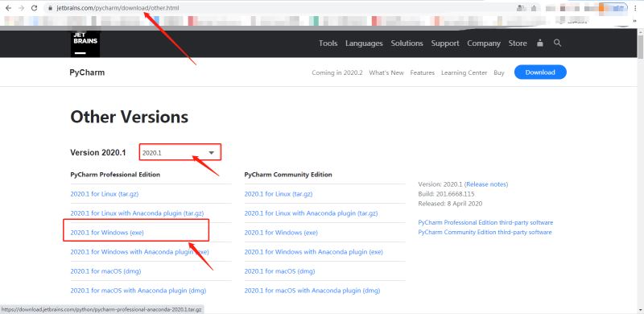This screenshot has width=644, height=314.
Task: Open the Solutions menu
Action: click(x=407, y=43)
